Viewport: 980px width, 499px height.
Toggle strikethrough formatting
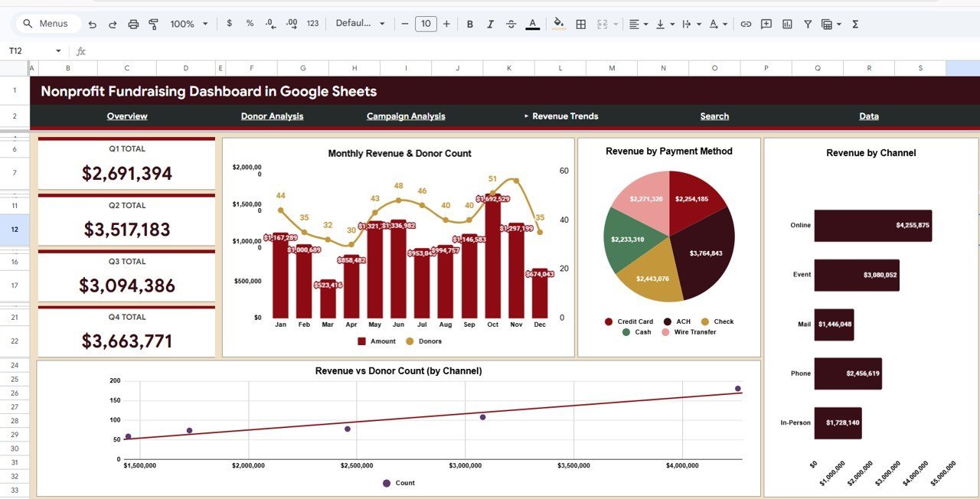pyautogui.click(x=511, y=24)
